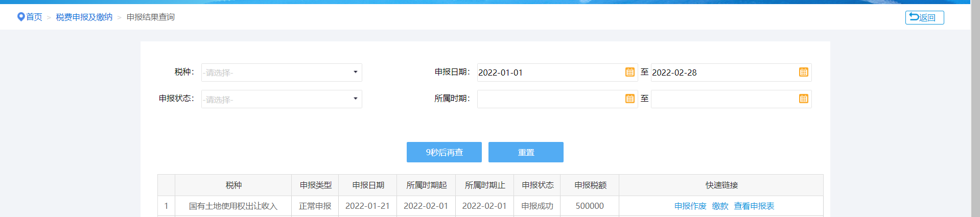Go to 首页 breadcrumb link
980x217 pixels.
click(x=34, y=17)
